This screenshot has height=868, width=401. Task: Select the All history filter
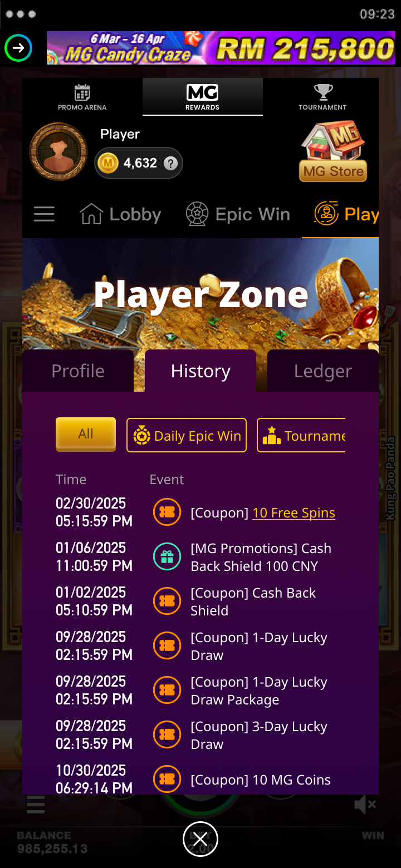(86, 434)
